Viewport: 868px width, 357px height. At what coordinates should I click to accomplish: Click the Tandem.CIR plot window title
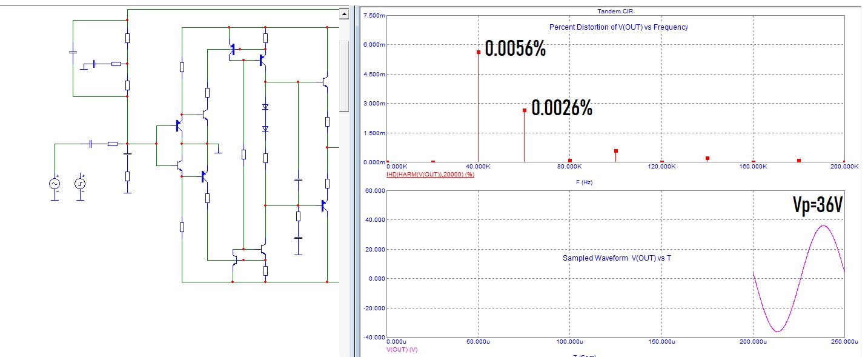pos(615,11)
